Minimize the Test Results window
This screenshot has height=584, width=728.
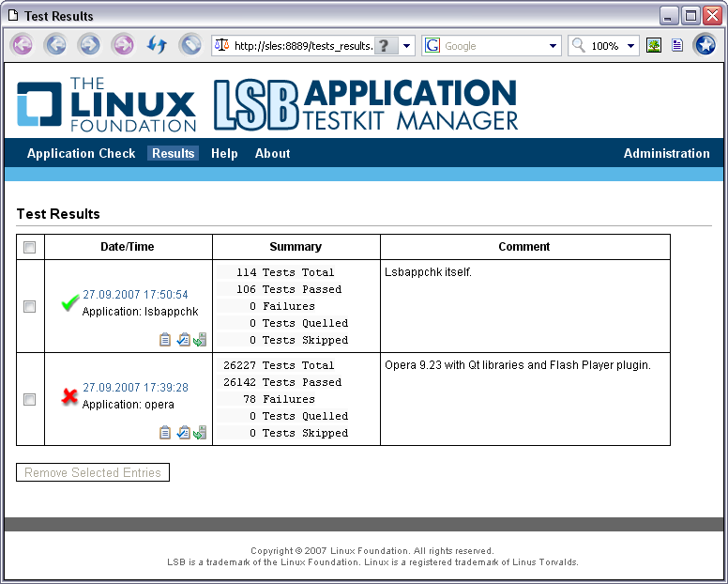tap(668, 15)
